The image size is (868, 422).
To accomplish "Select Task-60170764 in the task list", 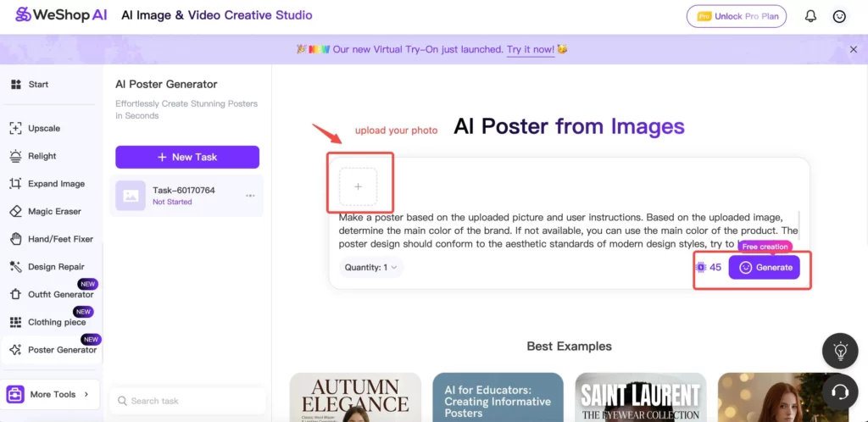I will pyautogui.click(x=186, y=196).
